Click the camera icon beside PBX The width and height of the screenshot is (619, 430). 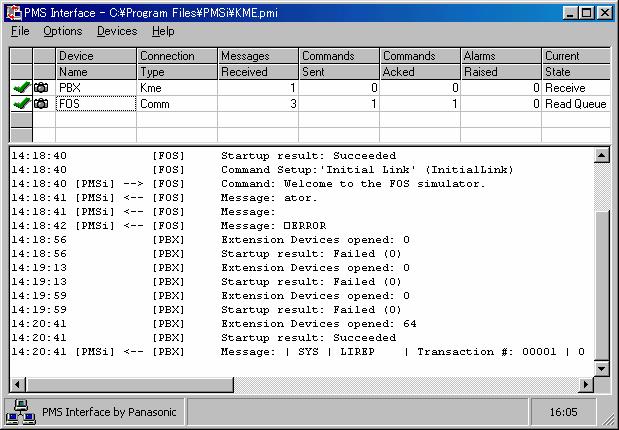point(41,87)
